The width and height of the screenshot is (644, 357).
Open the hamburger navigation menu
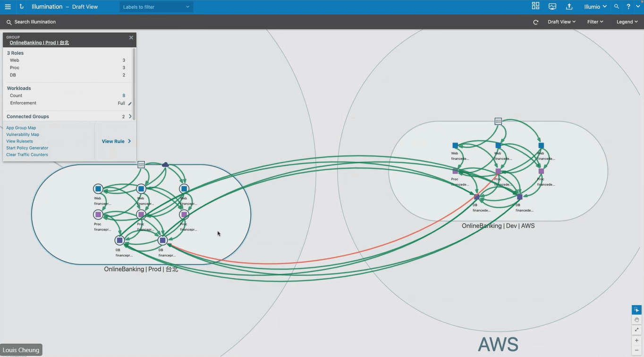point(8,7)
